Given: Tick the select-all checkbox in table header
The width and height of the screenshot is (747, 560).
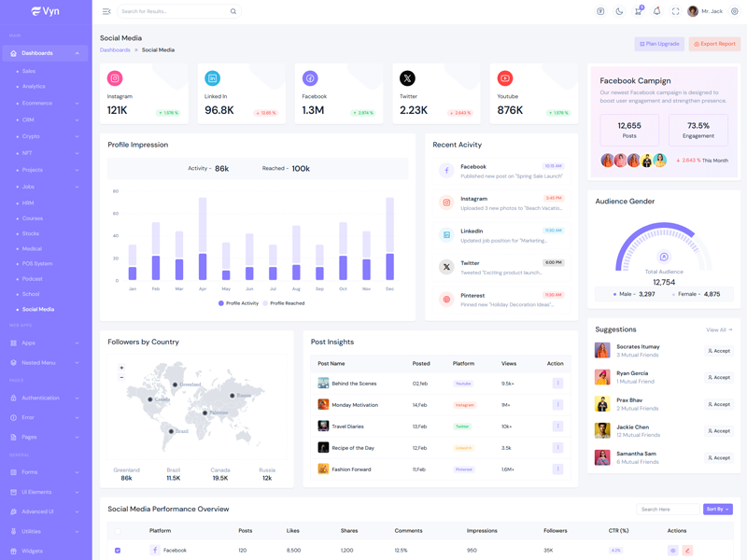Looking at the screenshot, I should tap(118, 531).
